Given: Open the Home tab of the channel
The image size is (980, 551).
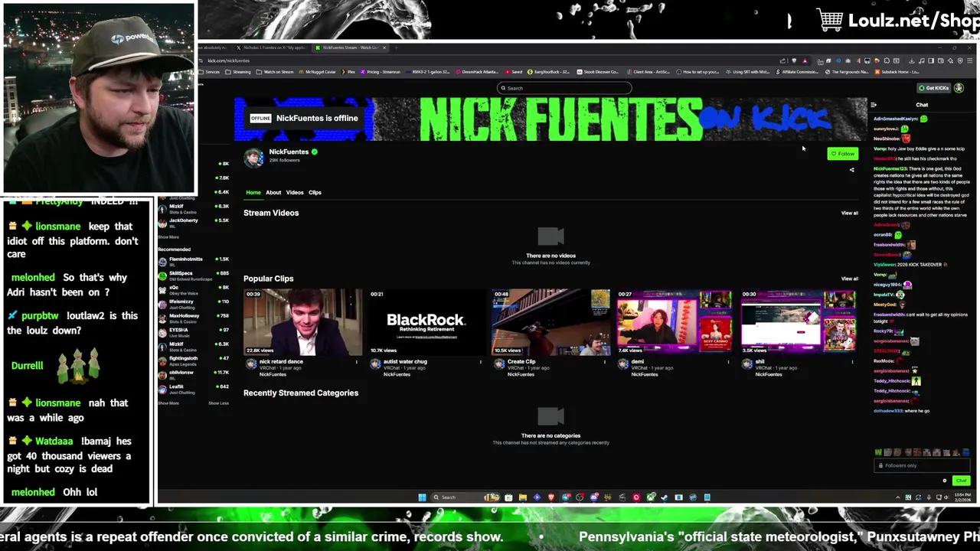Looking at the screenshot, I should point(253,193).
